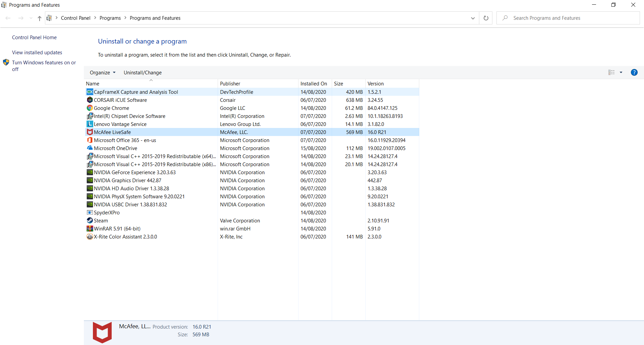This screenshot has width=644, height=345.
Task: Click version 84.0.4147.125 cell
Action: 382,108
